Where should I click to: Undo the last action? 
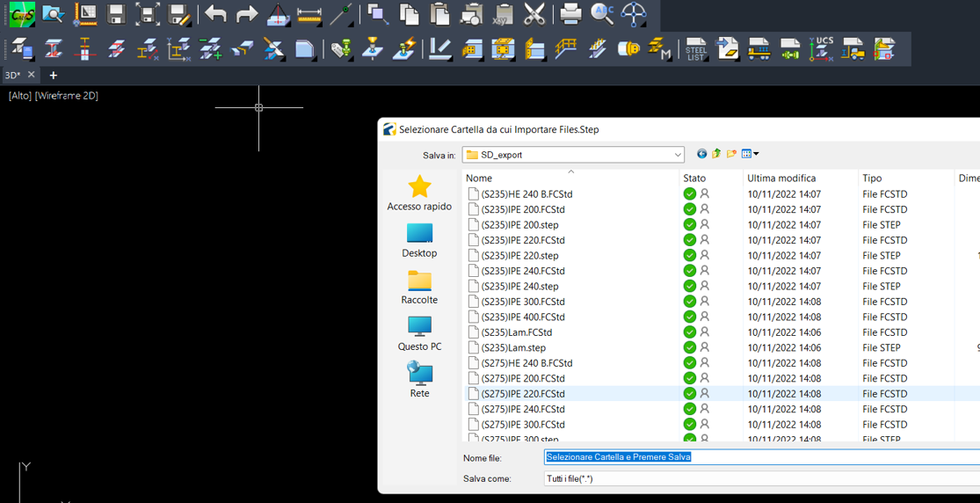click(215, 14)
